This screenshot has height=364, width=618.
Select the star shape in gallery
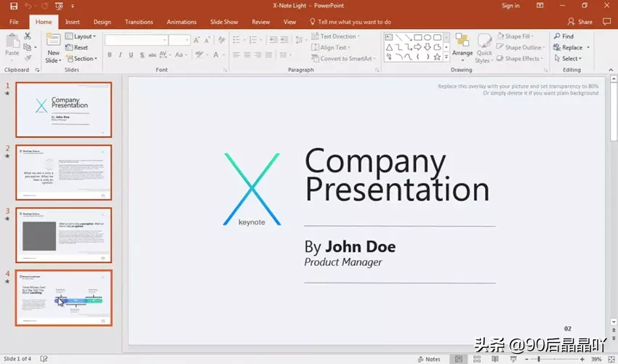tap(437, 57)
